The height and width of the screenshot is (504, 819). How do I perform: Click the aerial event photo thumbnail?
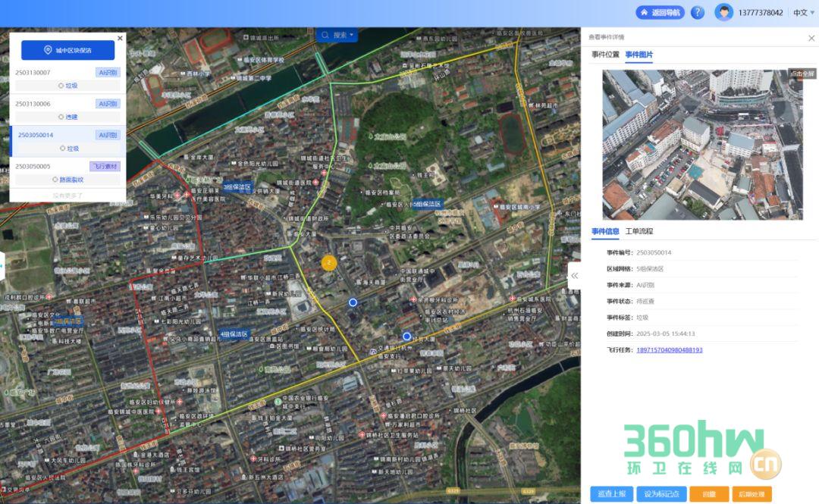tap(701, 144)
